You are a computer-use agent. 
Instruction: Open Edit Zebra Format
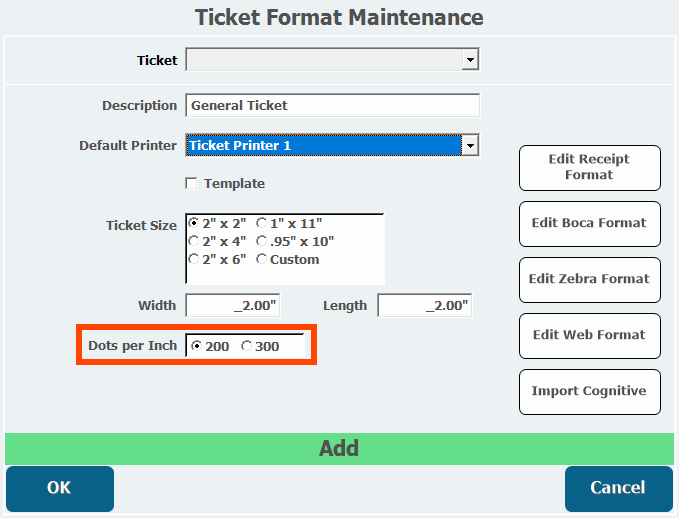click(x=589, y=279)
